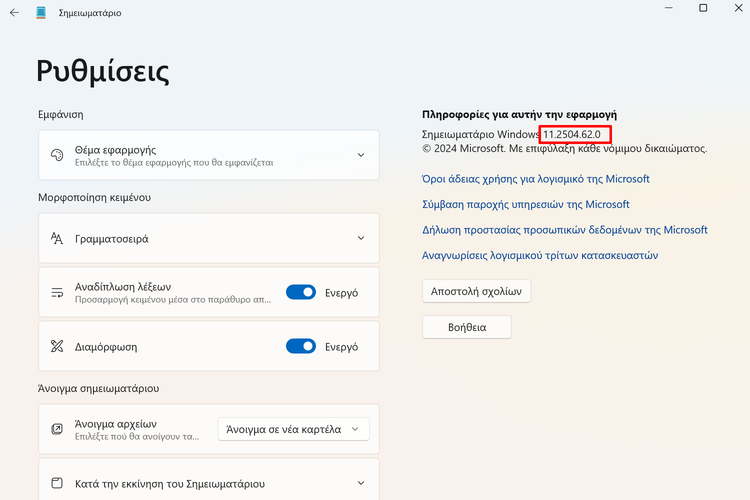Open Αναγνωρίσεις λογισμικού τρίτων κατασκευαστών link
Screen dimensions: 750x500
point(540,256)
